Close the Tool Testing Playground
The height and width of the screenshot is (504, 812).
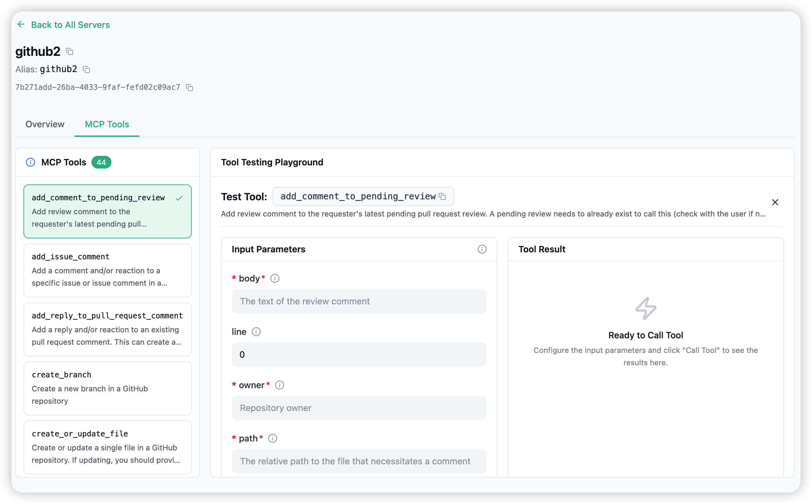point(775,202)
